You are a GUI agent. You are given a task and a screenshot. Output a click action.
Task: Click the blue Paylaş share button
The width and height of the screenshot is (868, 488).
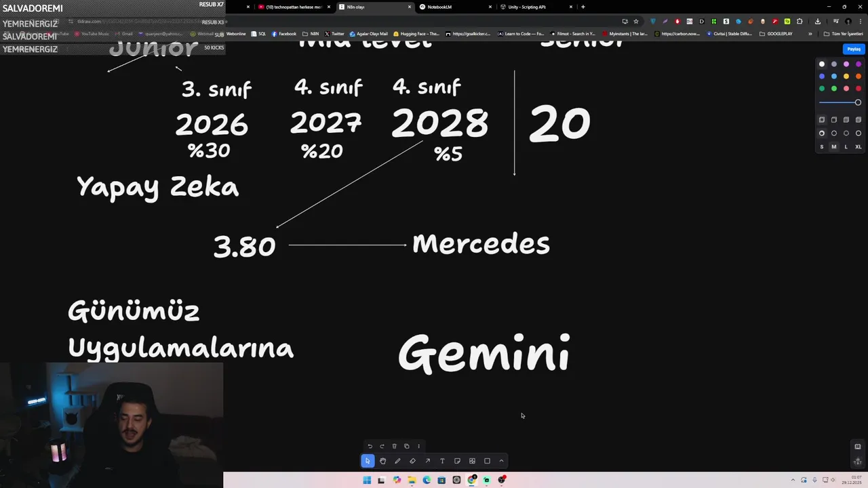click(x=854, y=49)
